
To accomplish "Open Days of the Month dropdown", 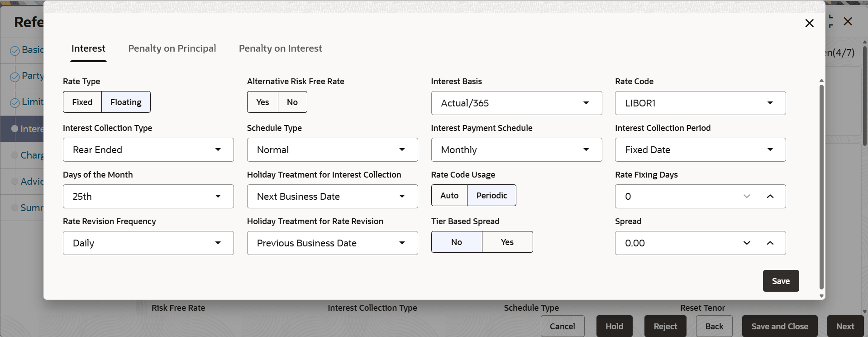I will tap(148, 197).
